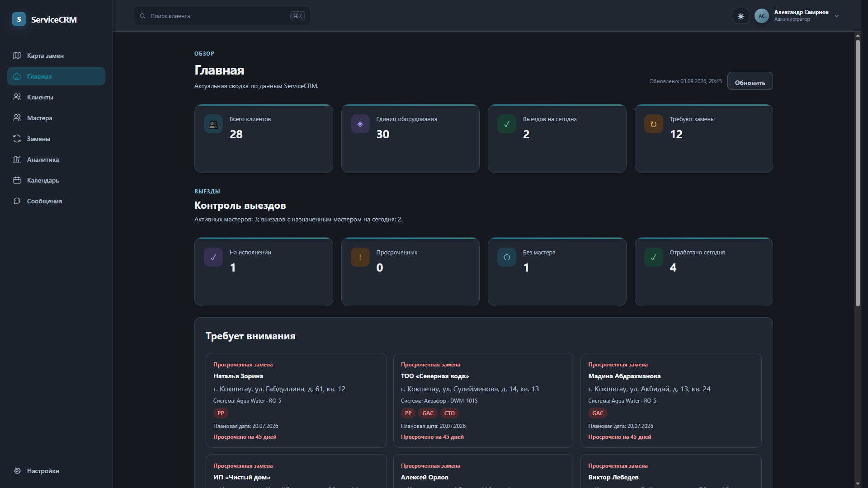This screenshot has width=868, height=488.
Task: Open ТОО «Северная вода» overdue card
Action: point(484,400)
